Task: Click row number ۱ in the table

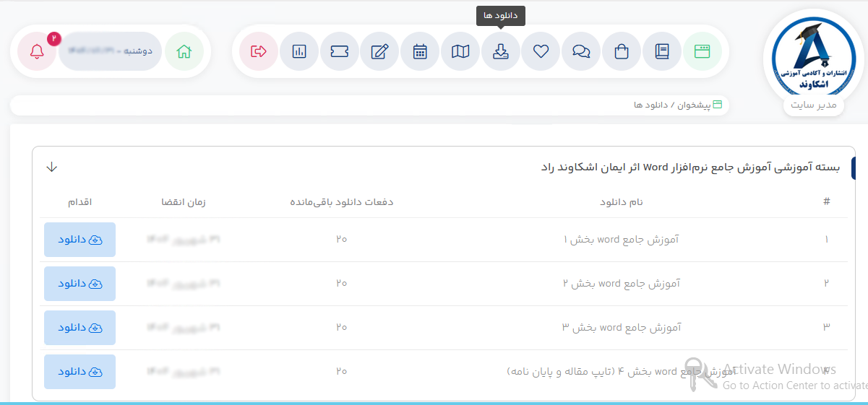Action: pyautogui.click(x=827, y=240)
